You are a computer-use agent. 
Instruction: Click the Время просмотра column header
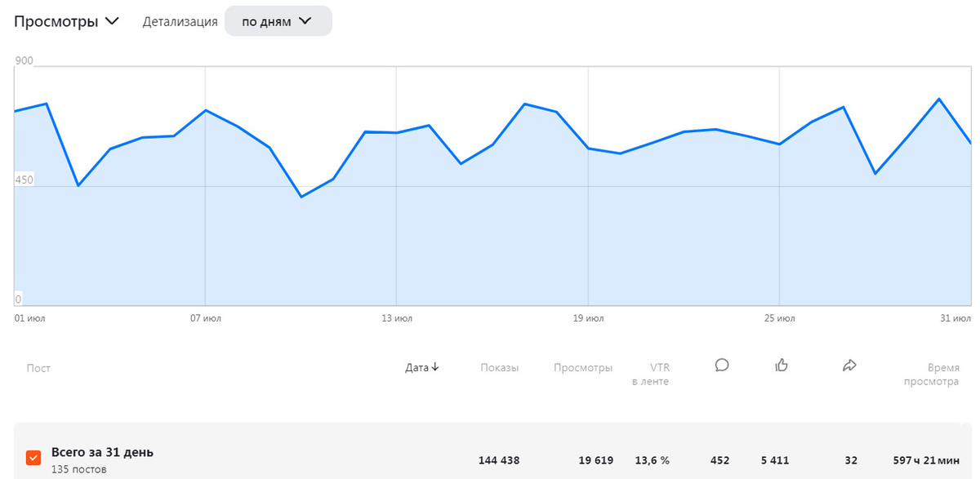tap(932, 375)
